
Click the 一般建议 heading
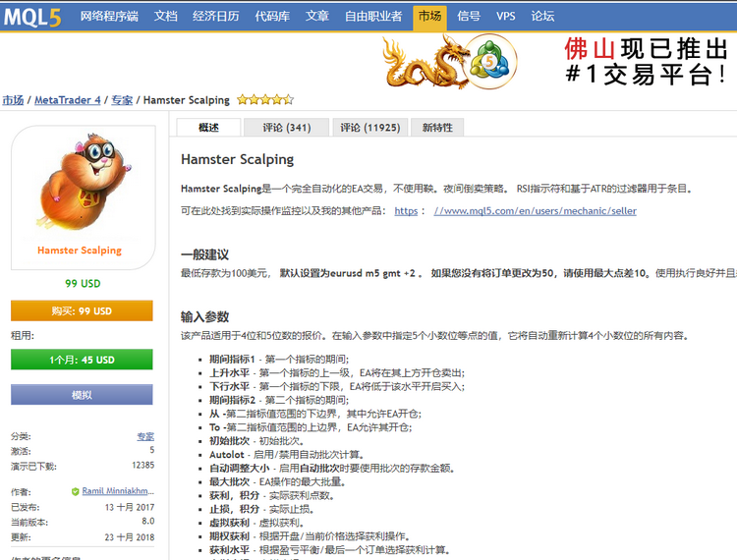[205, 254]
